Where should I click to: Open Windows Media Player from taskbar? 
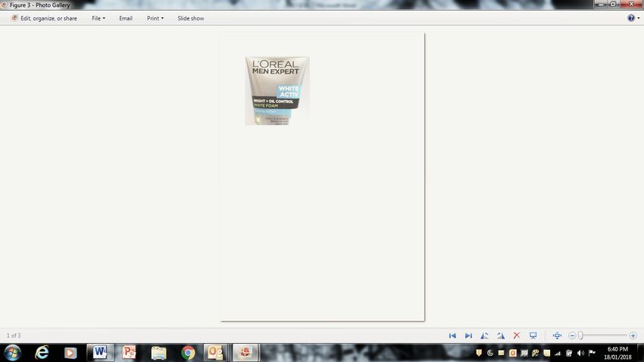(70, 353)
